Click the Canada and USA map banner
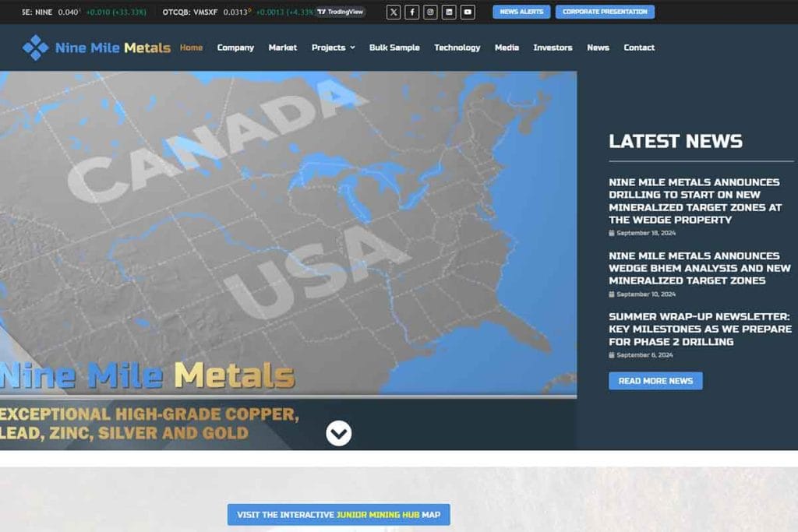Screen dimensions: 798x532 pos(288,233)
